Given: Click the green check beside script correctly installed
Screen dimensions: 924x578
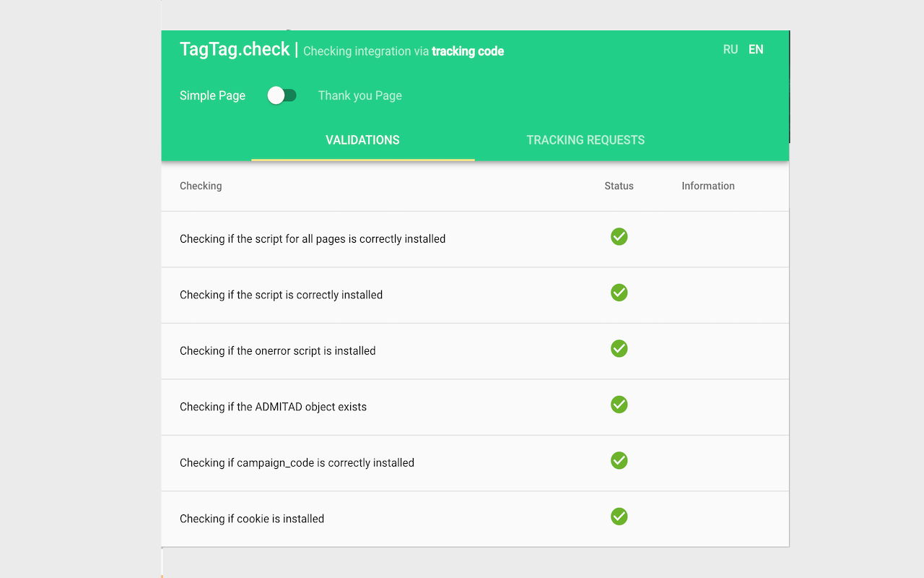Looking at the screenshot, I should click(x=619, y=293).
